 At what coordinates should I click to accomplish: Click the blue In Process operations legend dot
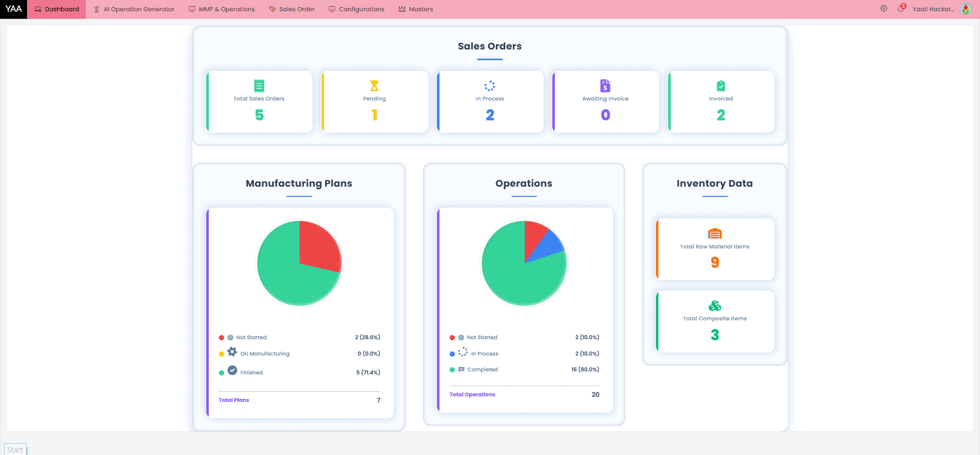[x=452, y=354]
